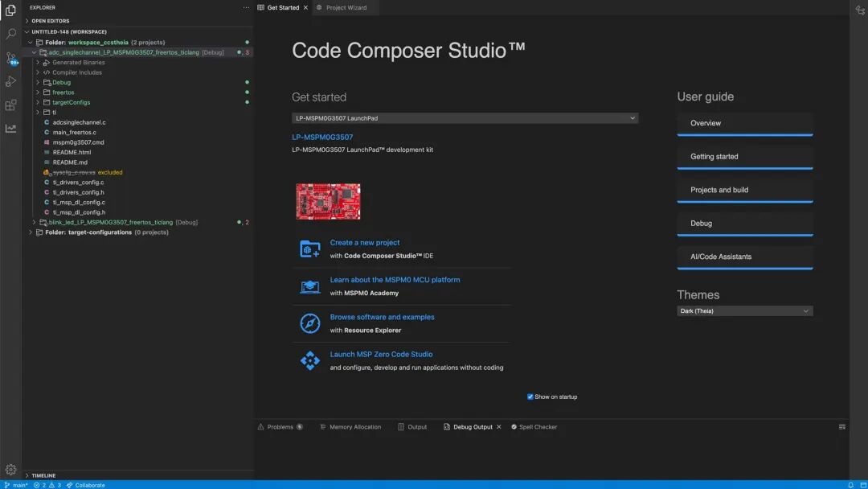The width and height of the screenshot is (868, 489).
Task: Expand the blink_led project node
Action: (x=35, y=222)
